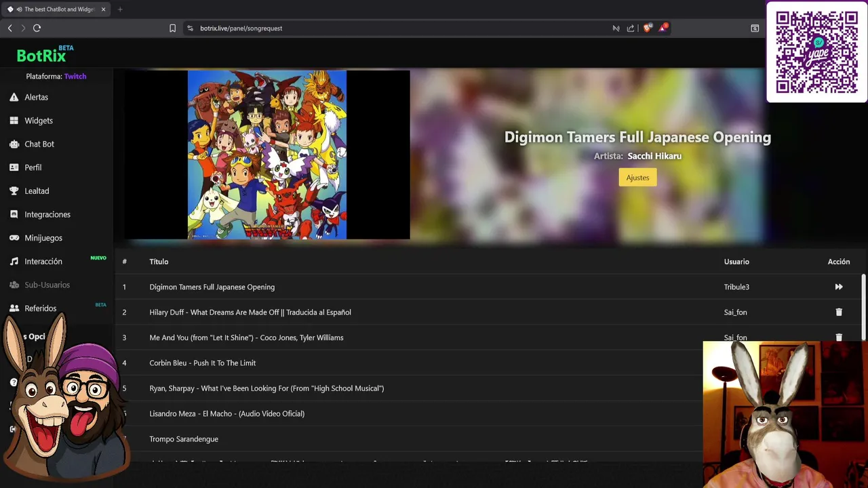Open the Alertas section bell icon
The height and width of the screenshot is (488, 868).
(14, 97)
